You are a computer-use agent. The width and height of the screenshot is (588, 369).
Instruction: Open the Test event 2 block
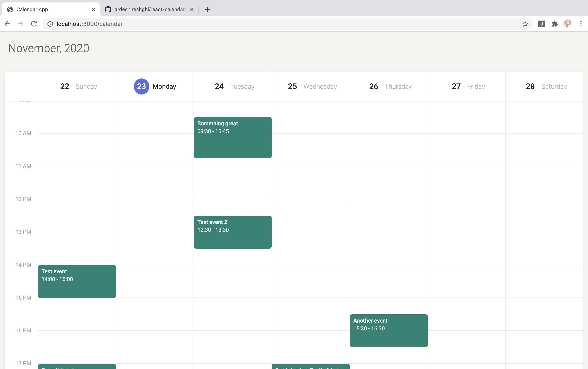point(233,232)
